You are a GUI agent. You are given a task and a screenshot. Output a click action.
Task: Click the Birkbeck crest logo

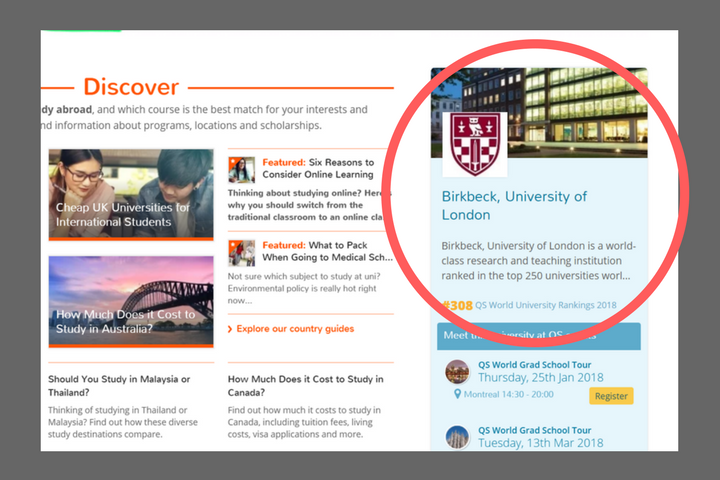tap(475, 144)
